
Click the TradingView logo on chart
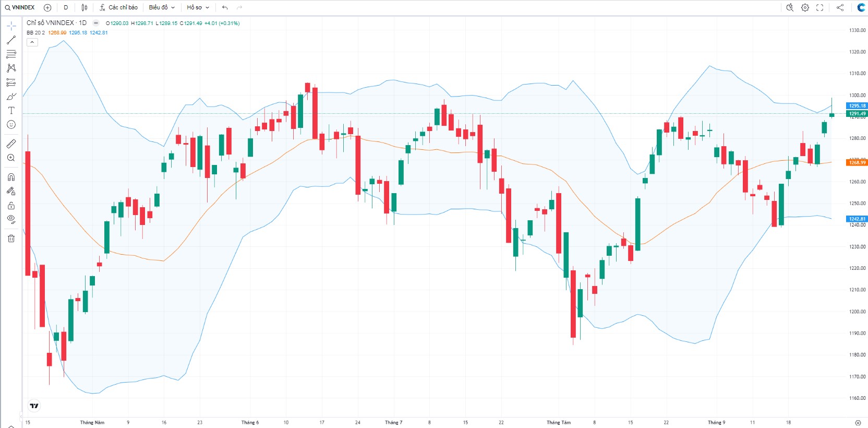[x=34, y=406]
